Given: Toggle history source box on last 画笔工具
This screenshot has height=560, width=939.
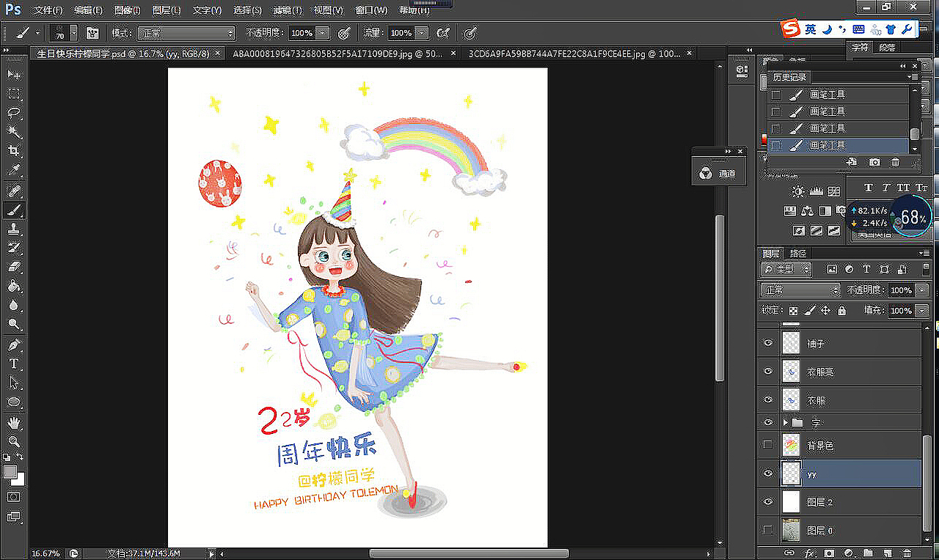Looking at the screenshot, I should click(776, 145).
